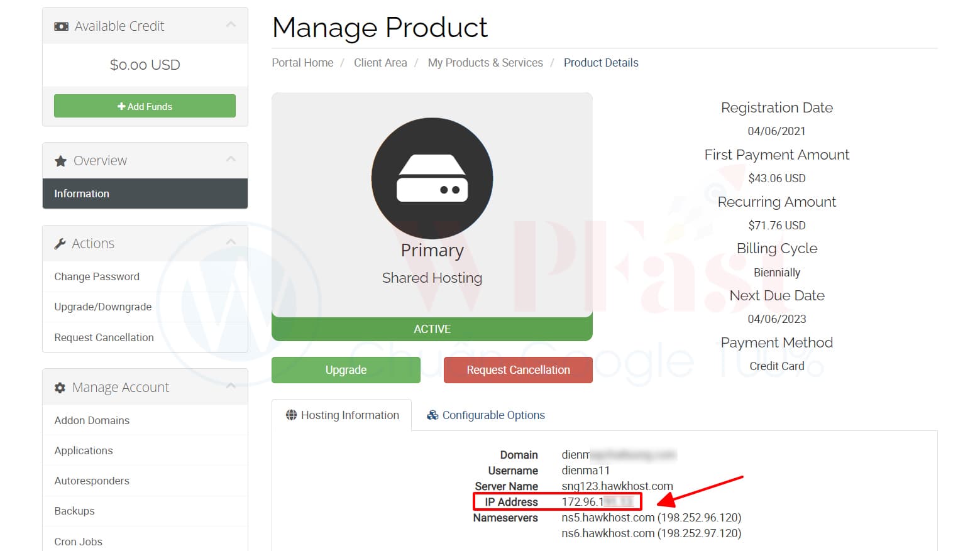Viewport: 980px width, 551px height.
Task: Click the star icon next to Overview
Action: [60, 161]
